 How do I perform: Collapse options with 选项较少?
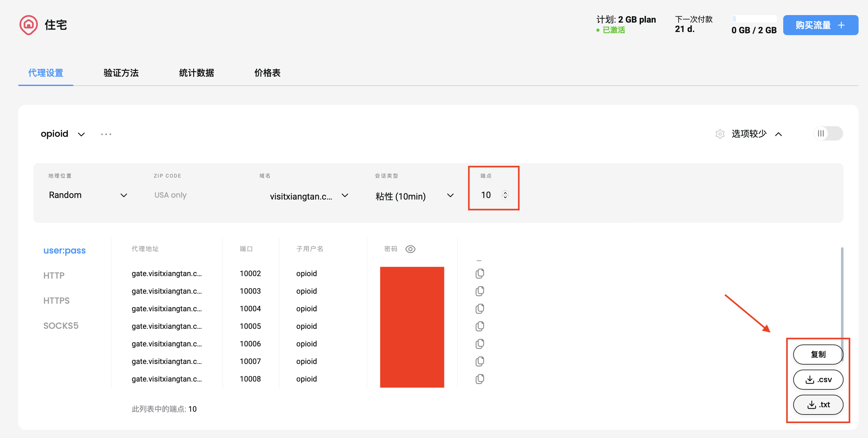757,134
